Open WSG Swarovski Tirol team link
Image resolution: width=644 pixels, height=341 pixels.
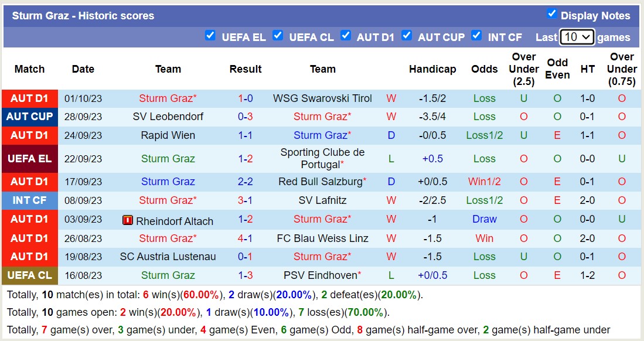(x=322, y=98)
